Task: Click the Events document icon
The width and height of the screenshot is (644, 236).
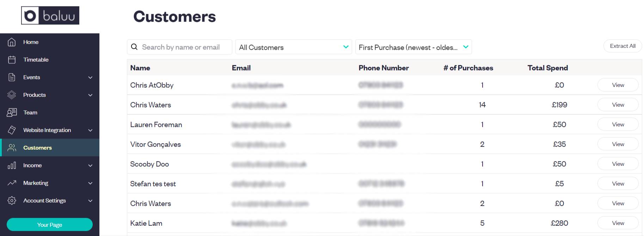Action: (x=12, y=77)
